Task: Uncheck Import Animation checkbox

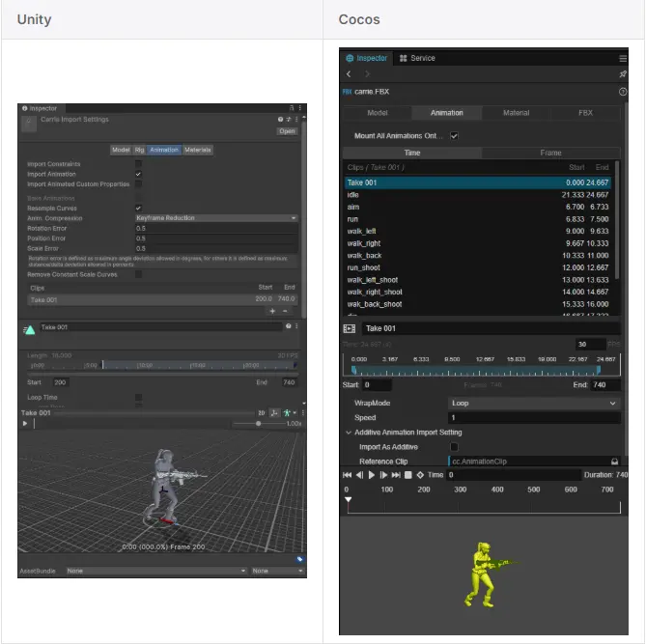Action: (138, 174)
